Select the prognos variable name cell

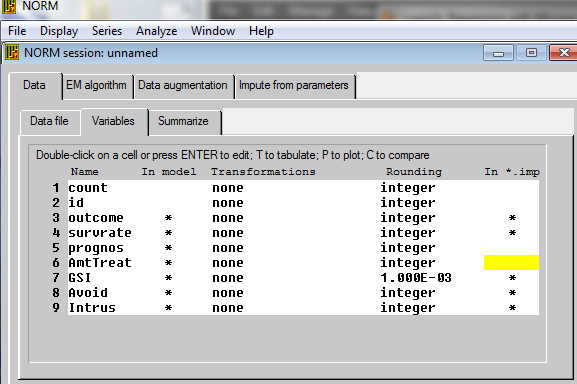(x=96, y=248)
